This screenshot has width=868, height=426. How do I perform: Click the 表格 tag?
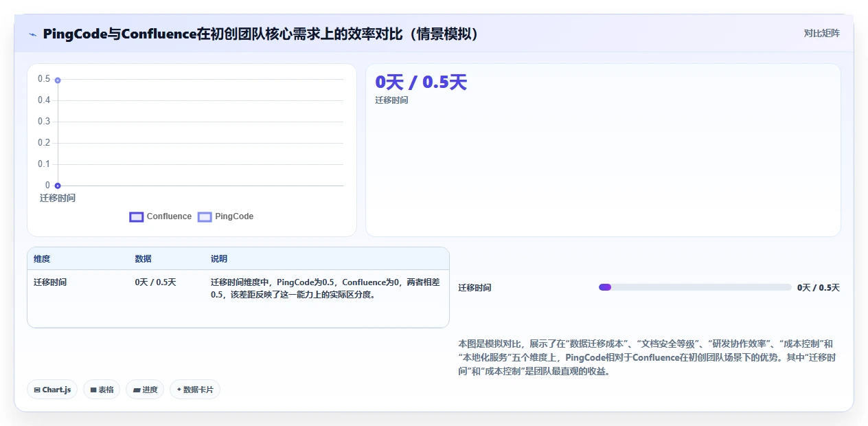click(102, 390)
